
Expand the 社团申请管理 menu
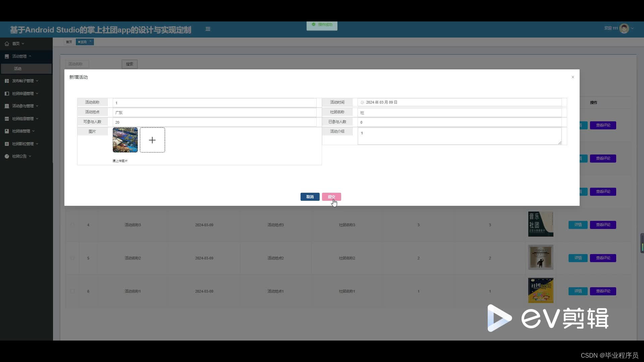coord(23,94)
